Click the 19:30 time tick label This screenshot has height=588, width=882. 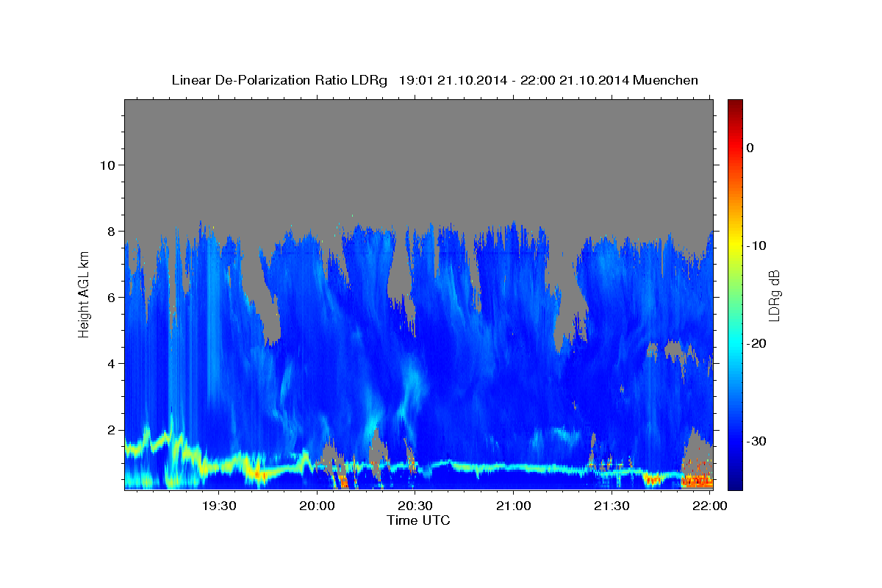click(219, 506)
